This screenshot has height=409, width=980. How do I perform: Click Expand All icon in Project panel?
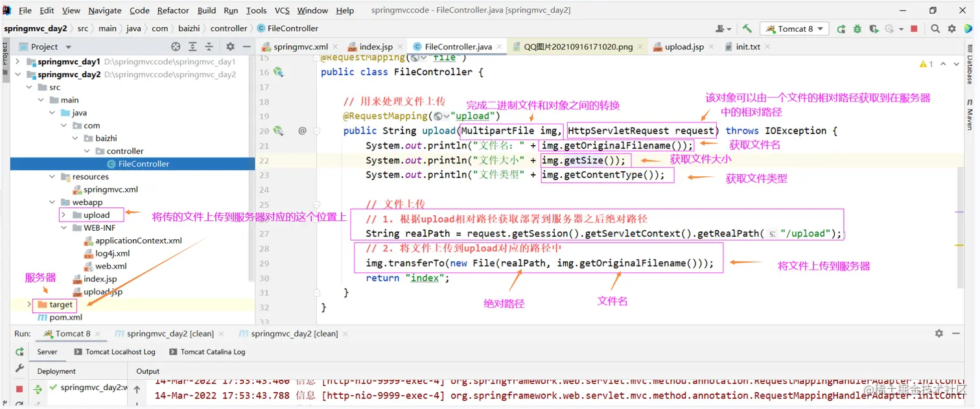(192, 47)
